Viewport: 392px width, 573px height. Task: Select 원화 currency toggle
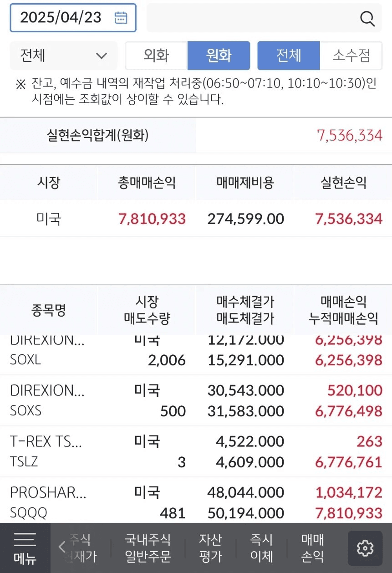tap(219, 56)
